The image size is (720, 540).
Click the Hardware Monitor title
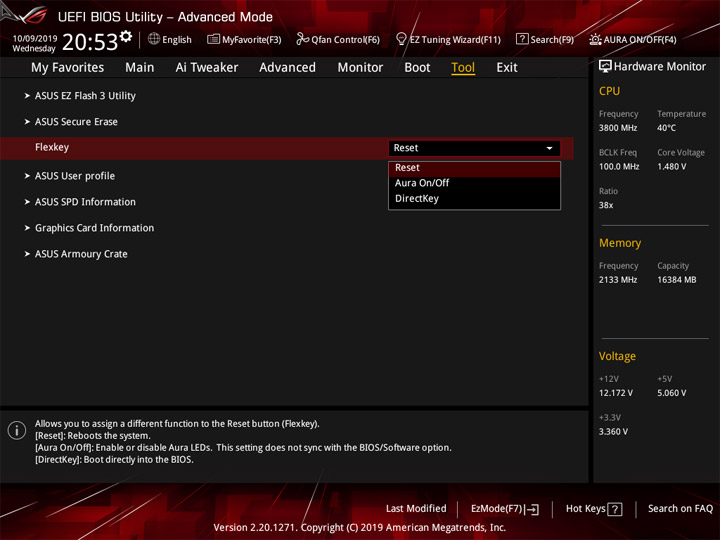pyautogui.click(x=660, y=67)
